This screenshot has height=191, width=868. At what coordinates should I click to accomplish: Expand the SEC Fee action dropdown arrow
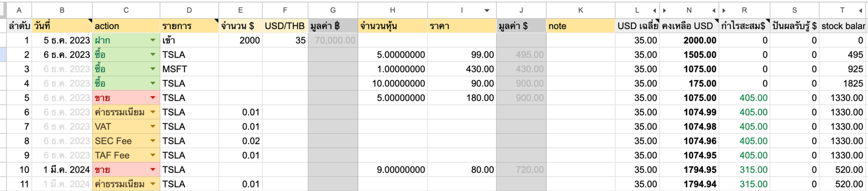153,141
